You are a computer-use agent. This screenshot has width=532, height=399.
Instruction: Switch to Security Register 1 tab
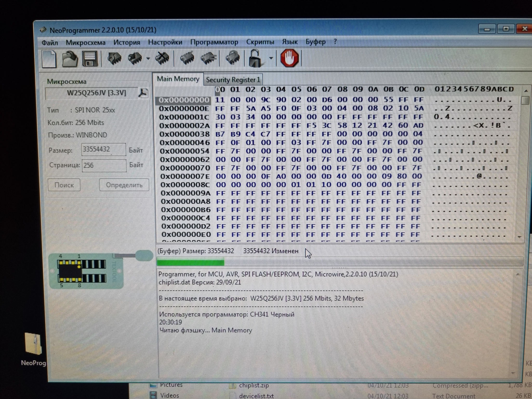[x=233, y=80]
